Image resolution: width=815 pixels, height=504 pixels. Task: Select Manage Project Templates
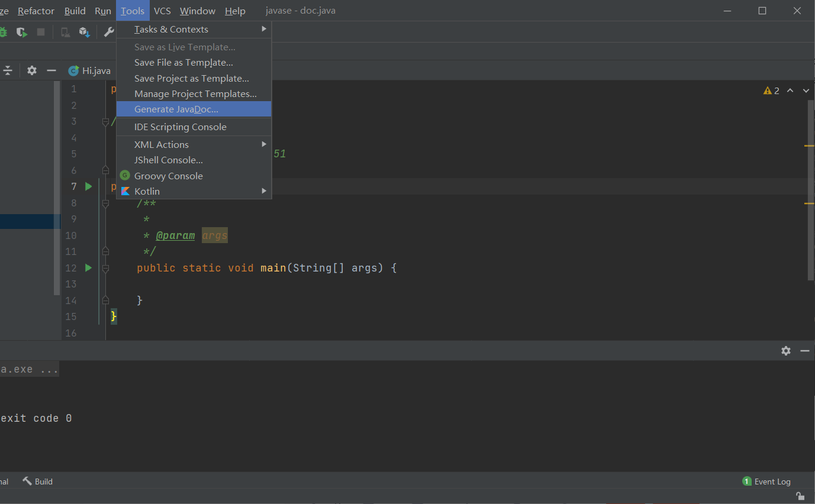pos(194,93)
